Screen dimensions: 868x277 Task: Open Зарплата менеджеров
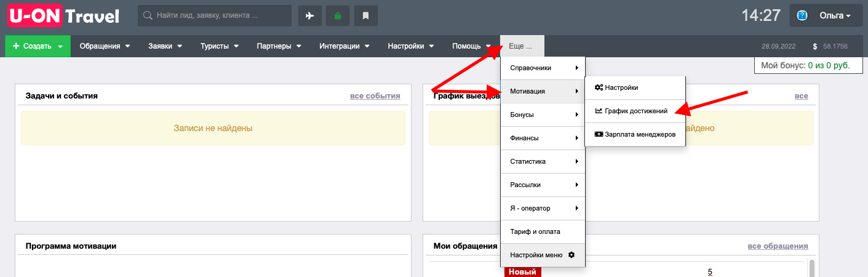(635, 134)
